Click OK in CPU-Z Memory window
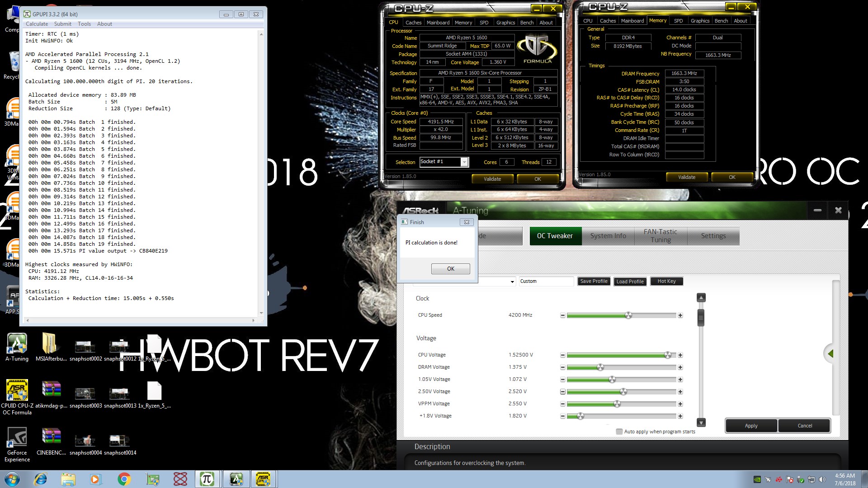This screenshot has height=488, width=868. tap(732, 177)
